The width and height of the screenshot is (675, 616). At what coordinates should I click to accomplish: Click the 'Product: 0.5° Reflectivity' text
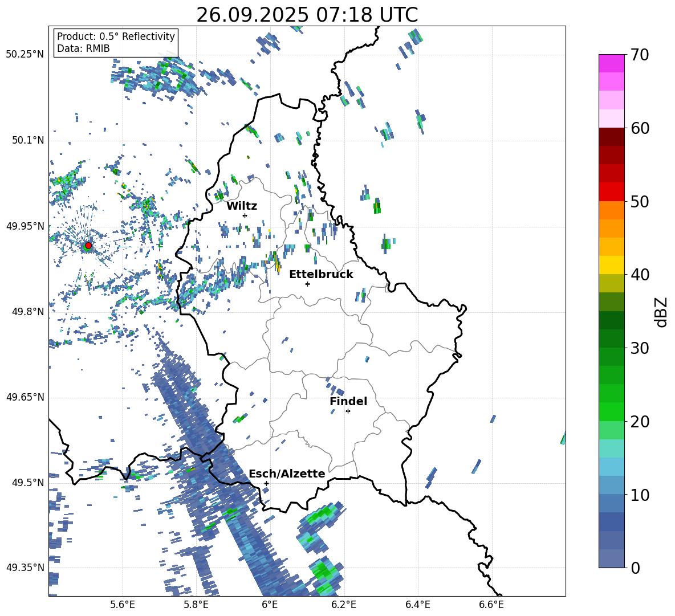pos(116,36)
